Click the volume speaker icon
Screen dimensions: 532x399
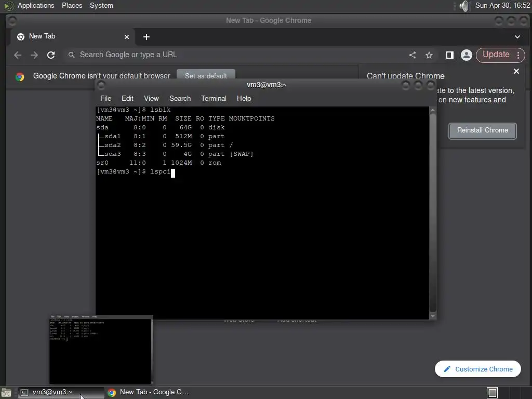coord(464,6)
